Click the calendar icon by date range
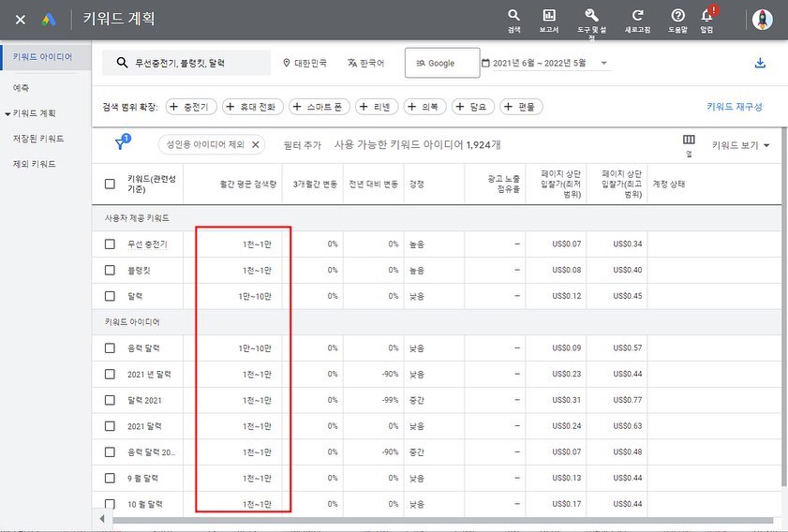788x532 pixels. click(x=485, y=63)
